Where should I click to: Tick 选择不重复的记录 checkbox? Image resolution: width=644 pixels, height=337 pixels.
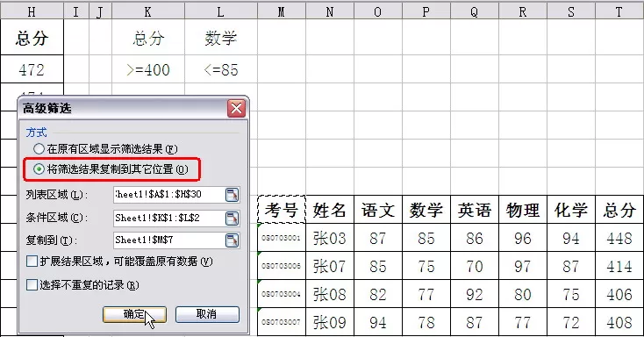coord(32,285)
